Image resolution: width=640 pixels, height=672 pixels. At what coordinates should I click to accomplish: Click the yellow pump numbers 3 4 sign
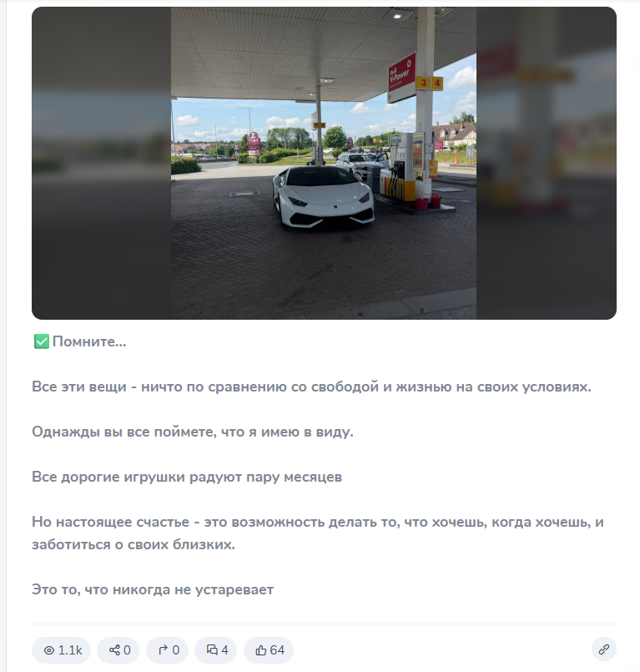click(429, 83)
